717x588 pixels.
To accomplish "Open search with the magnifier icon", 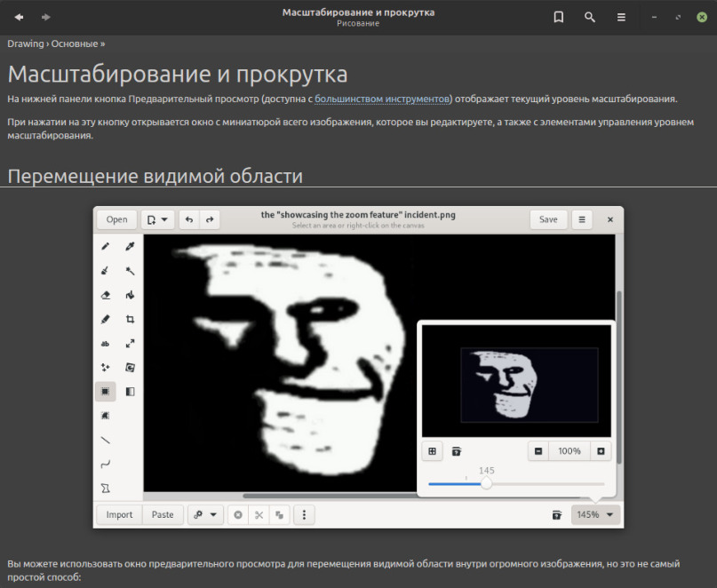I will 589,17.
